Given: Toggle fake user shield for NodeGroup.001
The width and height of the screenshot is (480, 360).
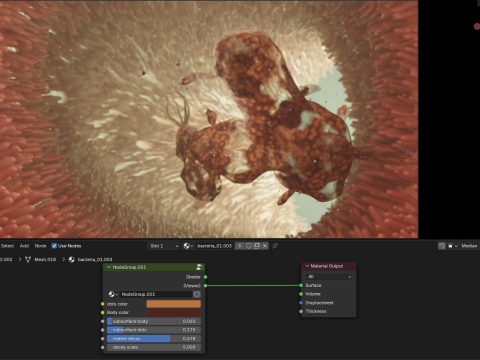Looking at the screenshot, I should [x=197, y=294].
